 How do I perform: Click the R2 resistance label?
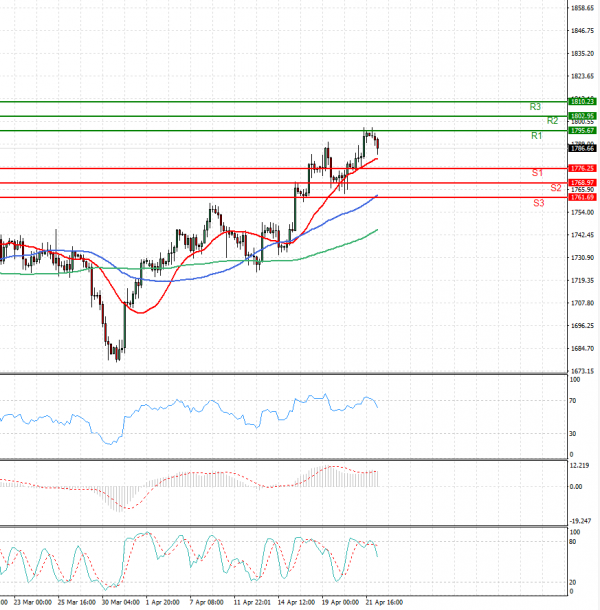(x=553, y=121)
